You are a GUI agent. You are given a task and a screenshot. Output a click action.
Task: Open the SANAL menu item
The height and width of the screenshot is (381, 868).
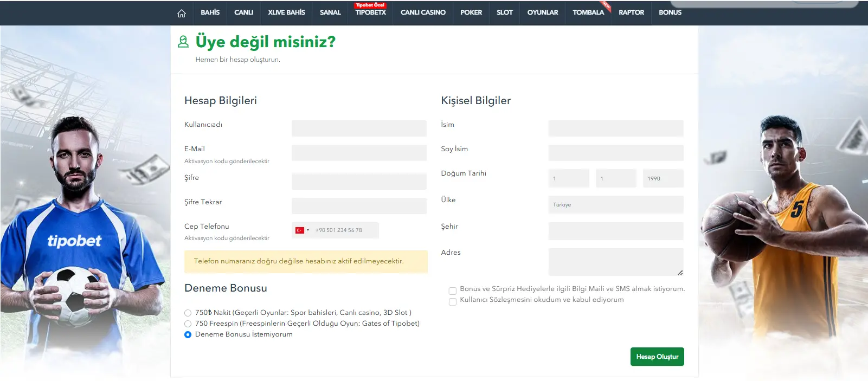330,12
